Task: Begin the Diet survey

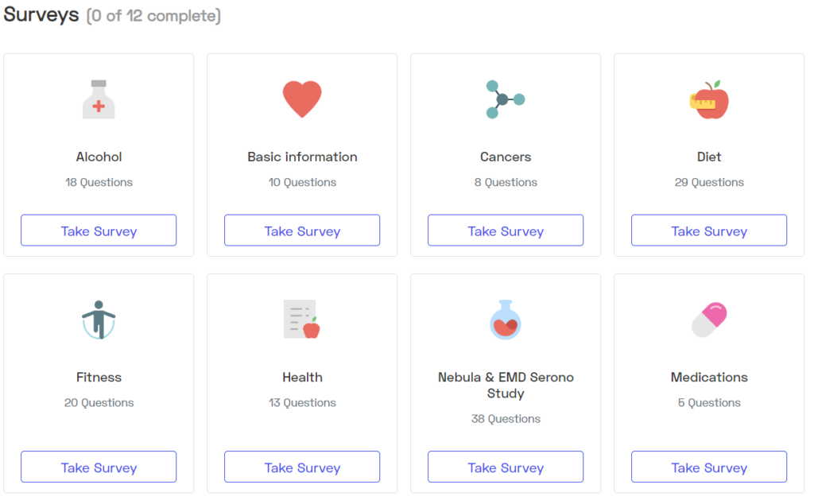Action: pos(709,231)
